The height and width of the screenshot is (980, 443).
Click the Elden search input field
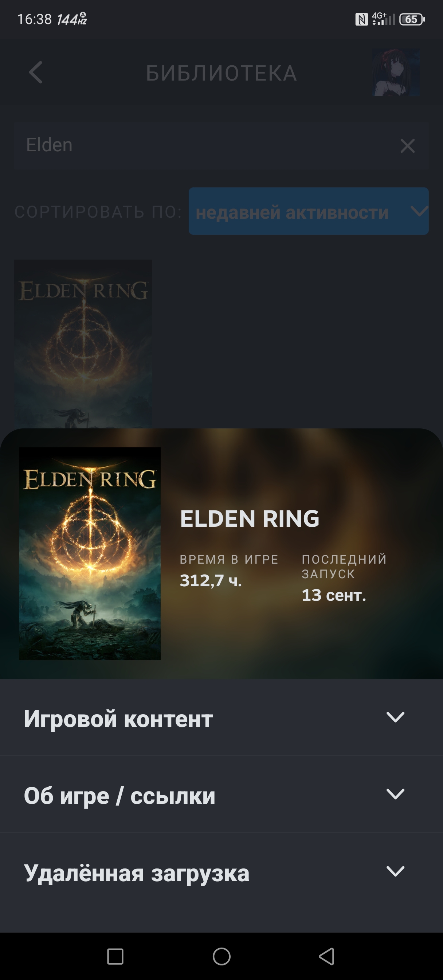click(x=222, y=145)
